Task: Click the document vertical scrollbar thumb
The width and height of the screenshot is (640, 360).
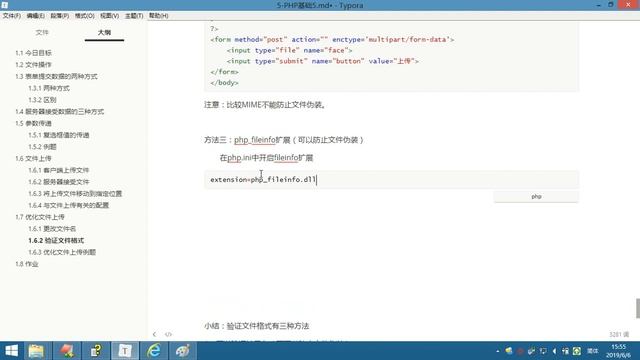Action: 638,308
